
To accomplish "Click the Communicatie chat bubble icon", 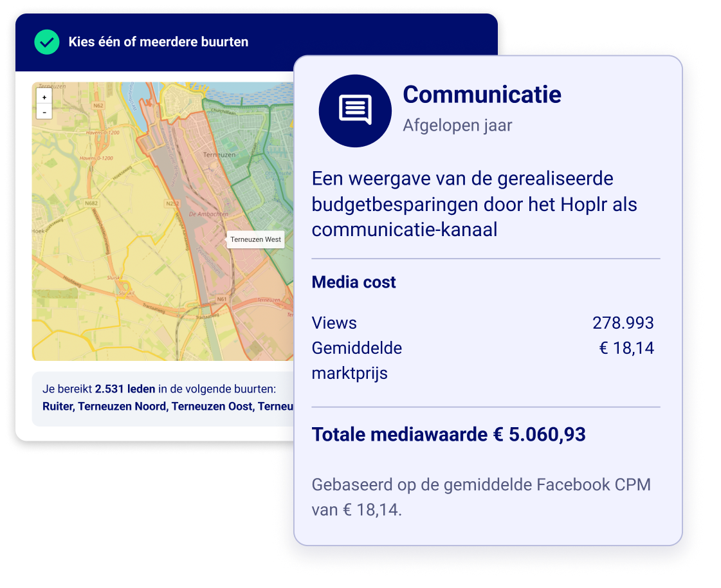I will (x=355, y=111).
